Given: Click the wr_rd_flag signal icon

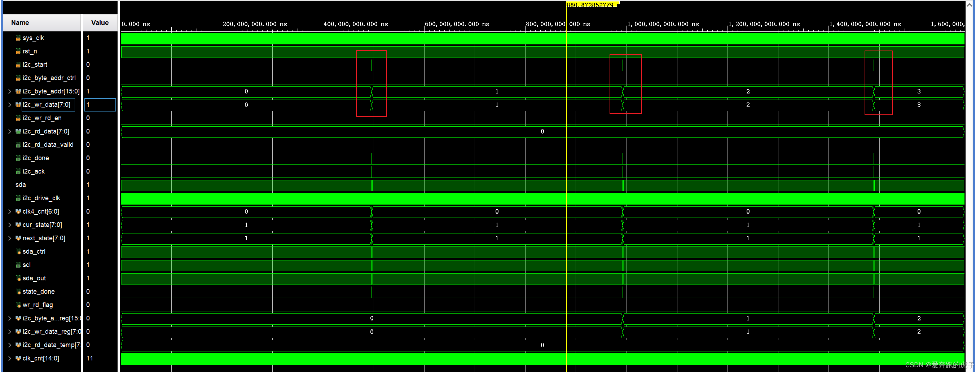Looking at the screenshot, I should tap(18, 305).
